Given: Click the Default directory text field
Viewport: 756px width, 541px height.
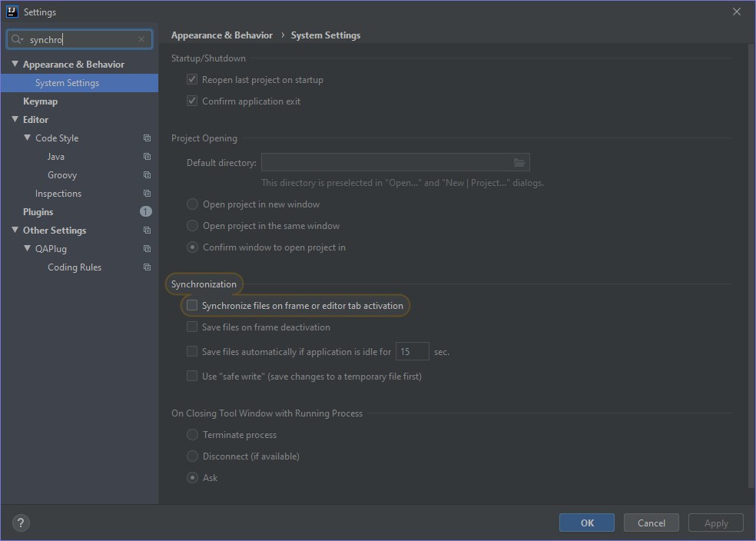Looking at the screenshot, I should coord(396,162).
